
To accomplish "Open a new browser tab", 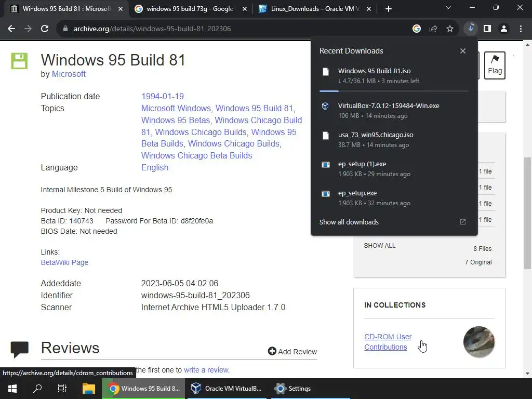I will point(389,9).
